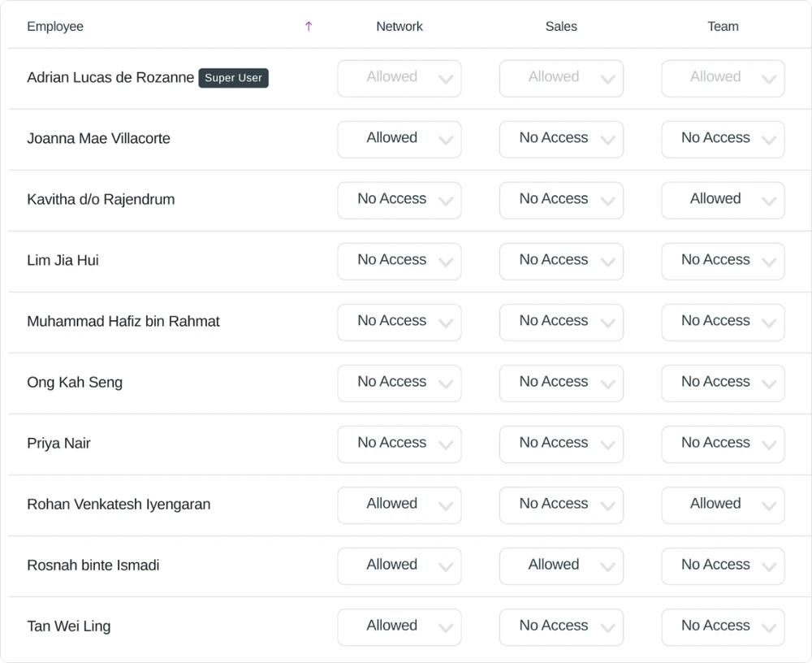The height and width of the screenshot is (663, 812).
Task: Click the Employee column header
Action: click(55, 27)
